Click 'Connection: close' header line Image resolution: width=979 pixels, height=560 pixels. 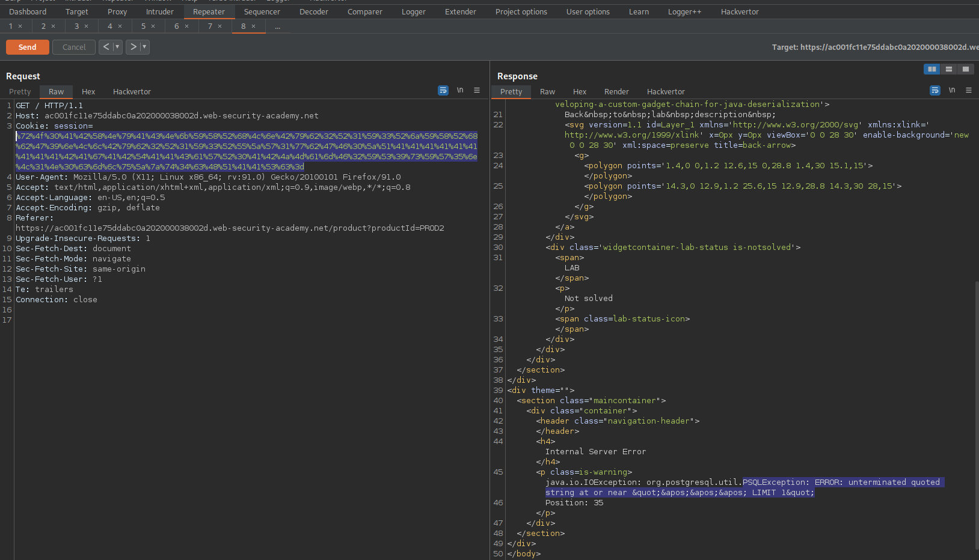(57, 299)
